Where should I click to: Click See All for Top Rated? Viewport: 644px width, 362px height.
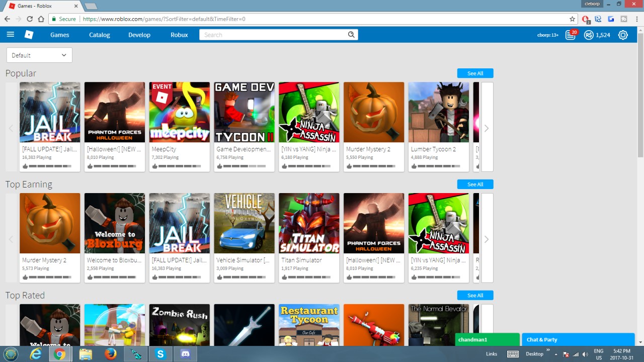tap(475, 295)
